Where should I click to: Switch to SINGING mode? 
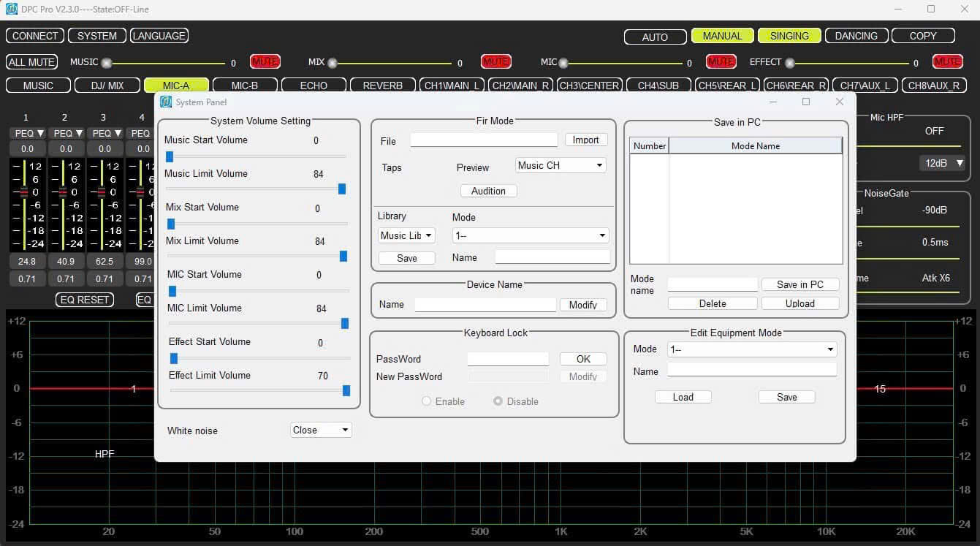tap(789, 36)
